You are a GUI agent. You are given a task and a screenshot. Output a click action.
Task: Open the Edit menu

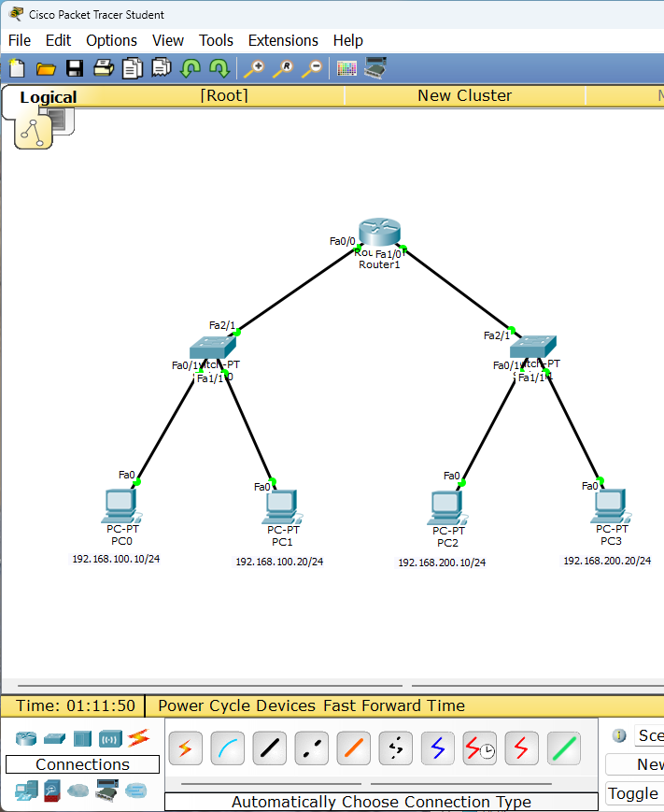(58, 40)
